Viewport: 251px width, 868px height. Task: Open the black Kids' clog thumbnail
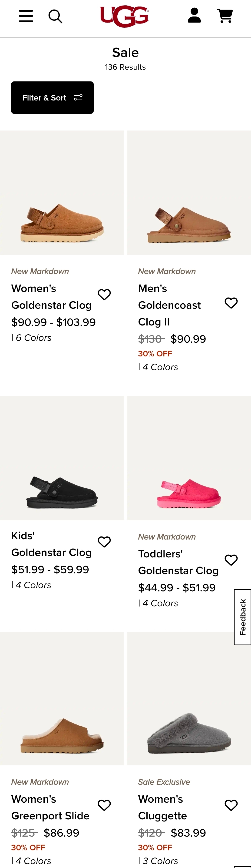click(x=62, y=458)
